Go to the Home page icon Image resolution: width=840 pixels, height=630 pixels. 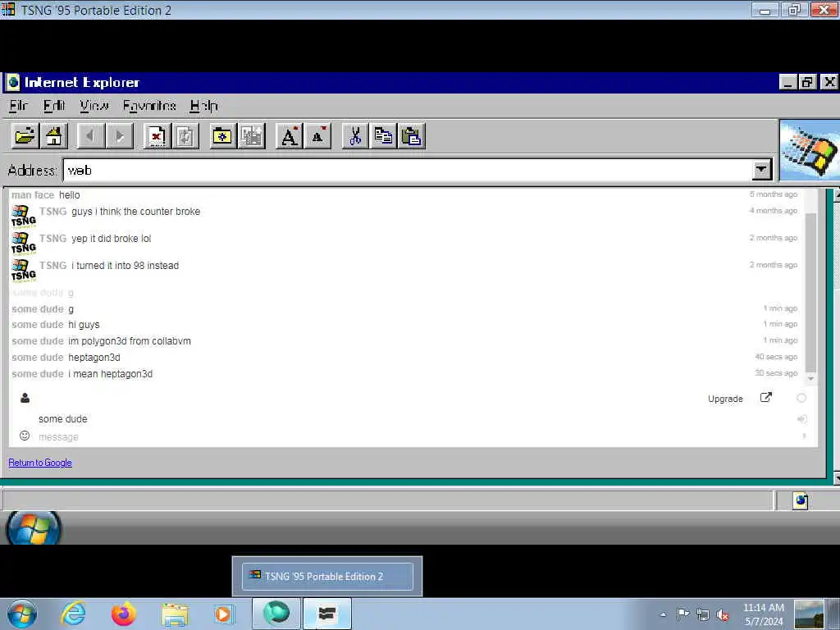pos(54,136)
